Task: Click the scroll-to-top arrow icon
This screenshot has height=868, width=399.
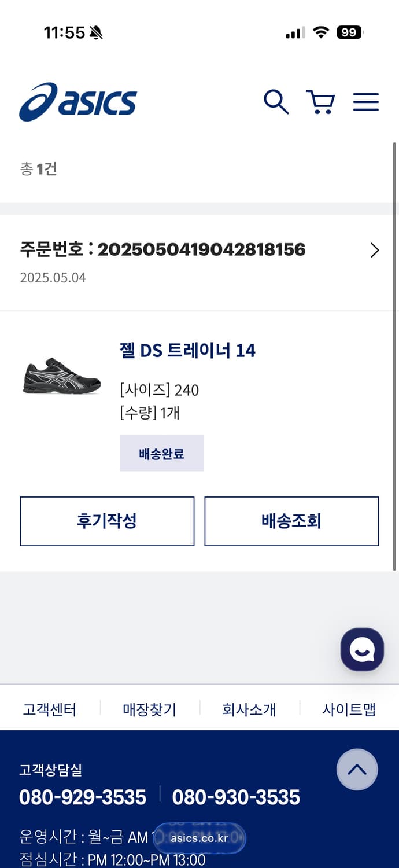Action: click(x=357, y=770)
